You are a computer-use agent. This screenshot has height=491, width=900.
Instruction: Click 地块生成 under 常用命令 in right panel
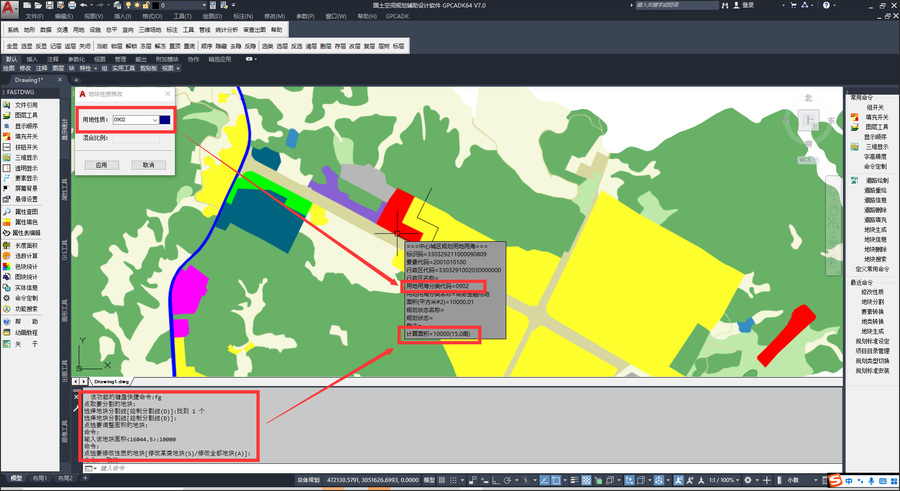[x=875, y=230]
